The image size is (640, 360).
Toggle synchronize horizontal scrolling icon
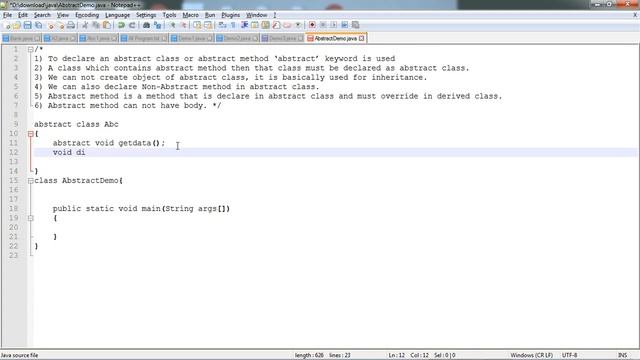pyautogui.click(x=208, y=25)
